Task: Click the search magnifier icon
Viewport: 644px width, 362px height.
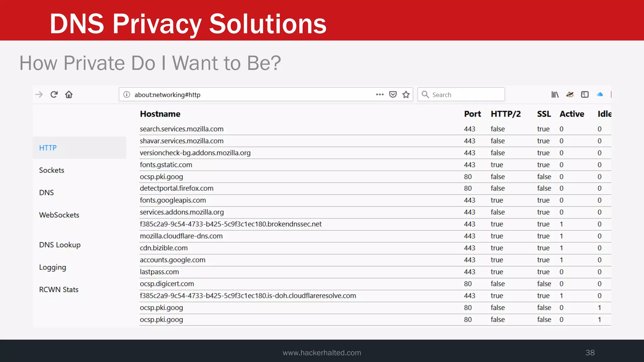Action: pos(425,95)
